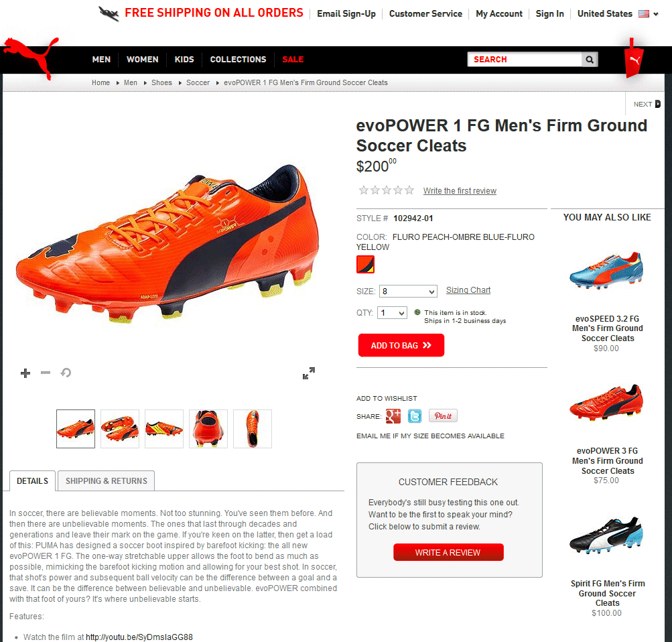Open the QTY quantity dropdown
The width and height of the screenshot is (672, 642).
pos(392,313)
